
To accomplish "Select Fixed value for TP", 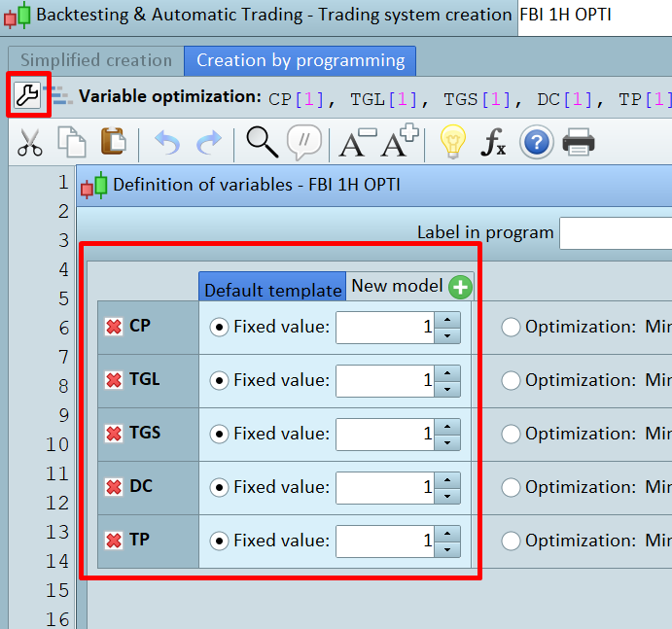I will coord(219,542).
